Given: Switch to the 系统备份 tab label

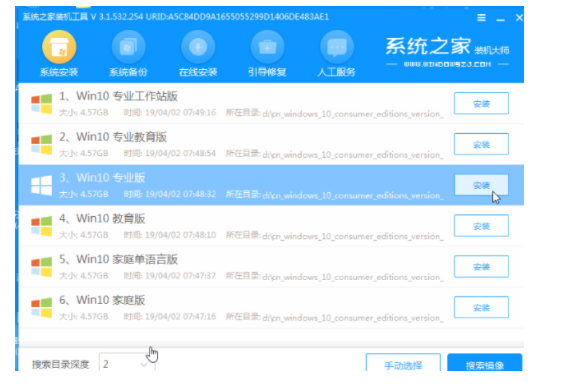Looking at the screenshot, I should click(x=128, y=72).
